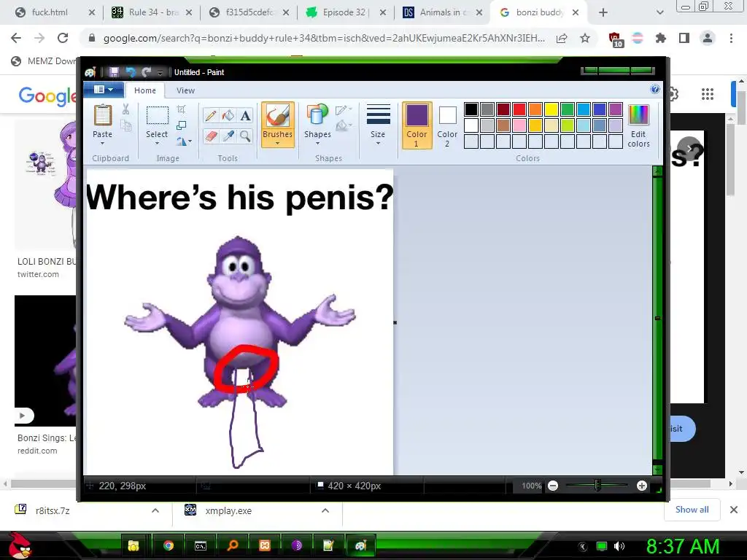Open a new Chrome tab
The height and width of the screenshot is (560, 747).
(x=603, y=12)
